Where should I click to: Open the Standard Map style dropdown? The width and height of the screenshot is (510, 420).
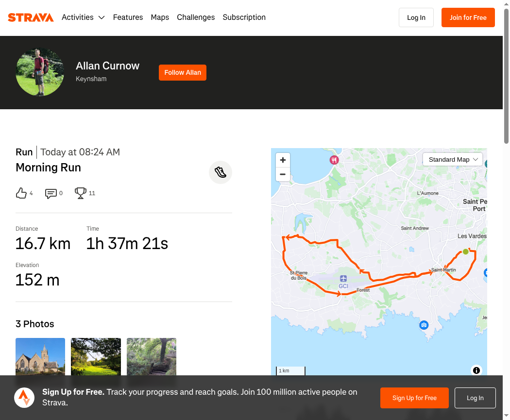click(452, 160)
